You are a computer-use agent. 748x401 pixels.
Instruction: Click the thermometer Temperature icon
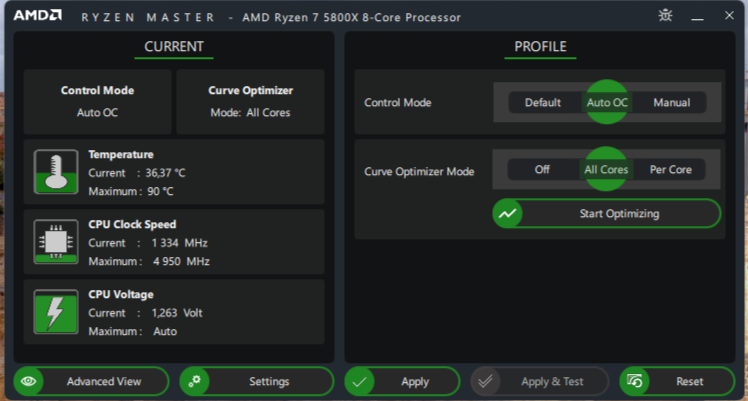(x=56, y=172)
